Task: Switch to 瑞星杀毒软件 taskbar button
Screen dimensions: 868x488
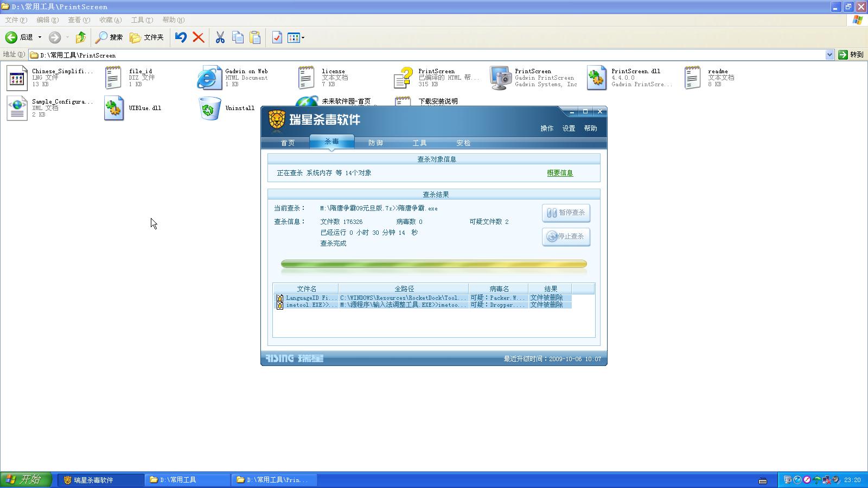Action: point(100,480)
